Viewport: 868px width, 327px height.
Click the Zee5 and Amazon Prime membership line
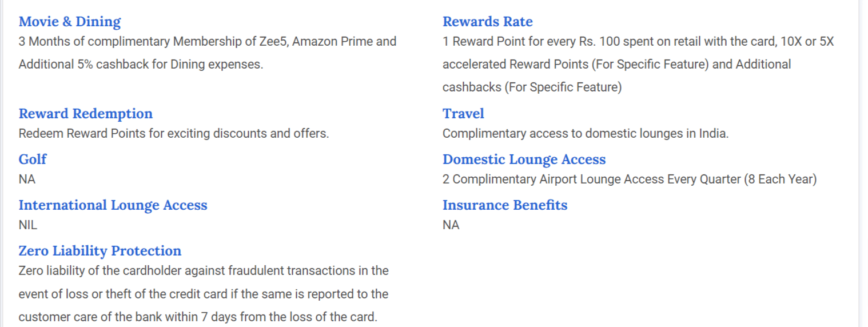tap(207, 42)
